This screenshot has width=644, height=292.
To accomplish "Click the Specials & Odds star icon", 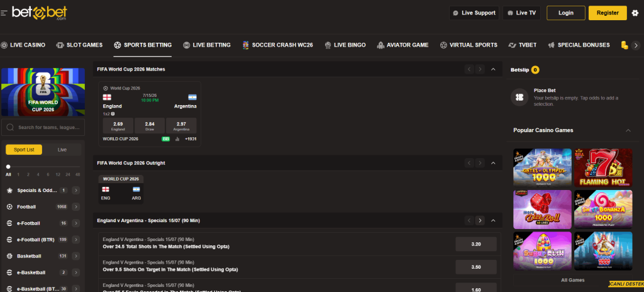I will click(9, 191).
